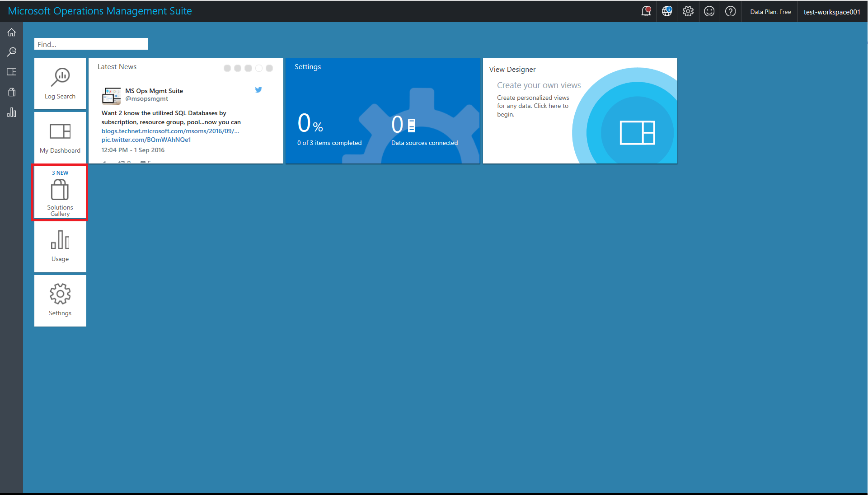Open the Log Search tile
The height and width of the screenshot is (495, 868).
(x=60, y=84)
